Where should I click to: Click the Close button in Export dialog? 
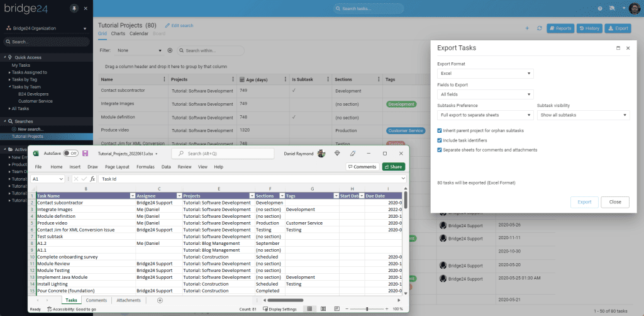(614, 202)
